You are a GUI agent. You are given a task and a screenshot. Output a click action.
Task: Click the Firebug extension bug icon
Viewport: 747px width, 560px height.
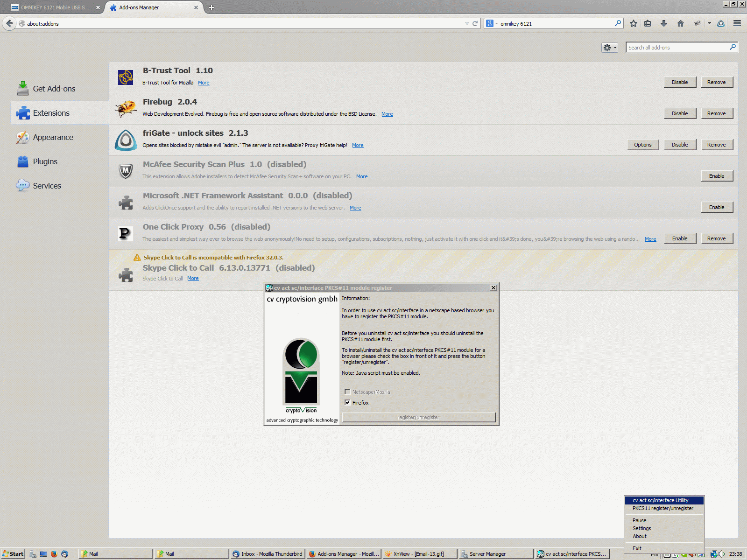(126, 109)
